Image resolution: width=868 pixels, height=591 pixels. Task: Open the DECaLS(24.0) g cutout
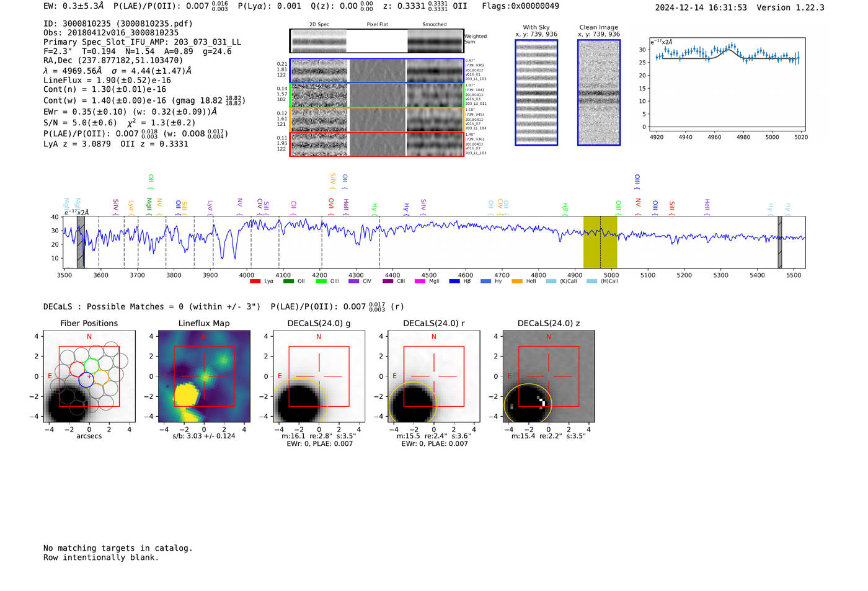pyautogui.click(x=319, y=376)
